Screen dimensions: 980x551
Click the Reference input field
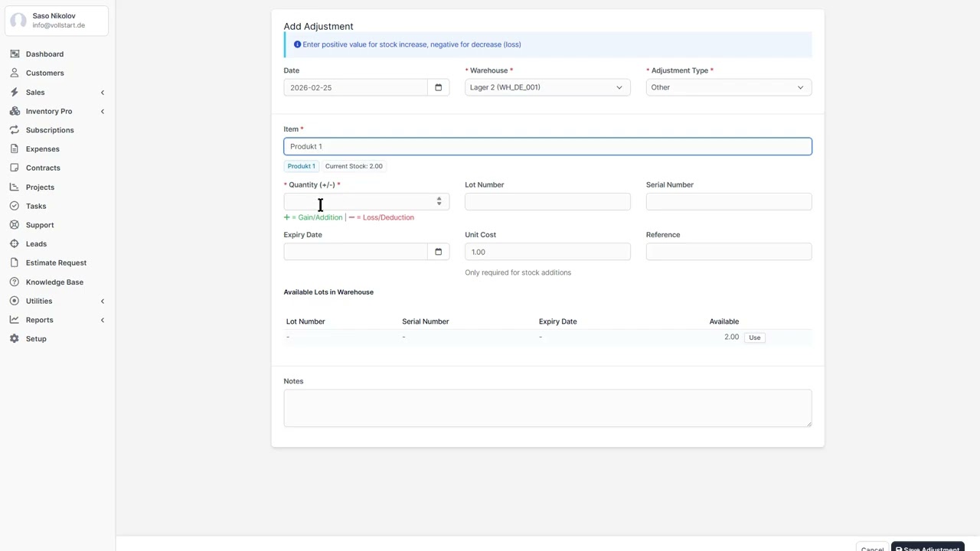(x=729, y=252)
